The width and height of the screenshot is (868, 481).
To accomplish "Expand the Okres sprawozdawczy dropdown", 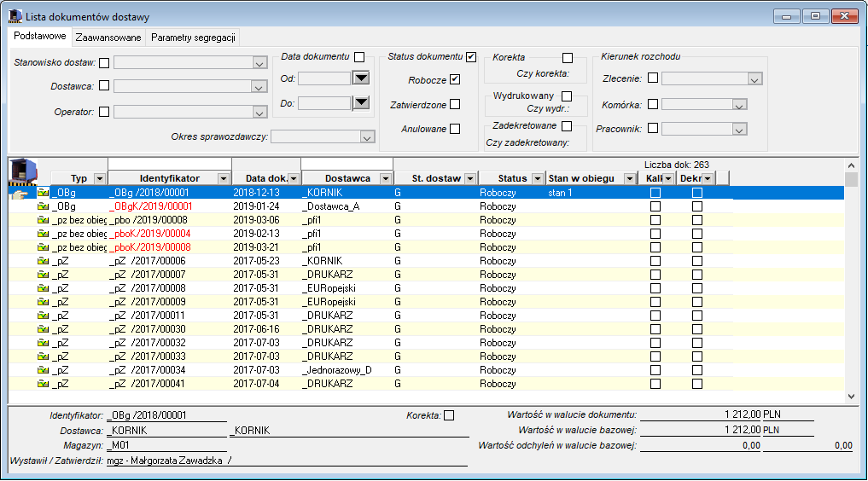I will point(367,137).
